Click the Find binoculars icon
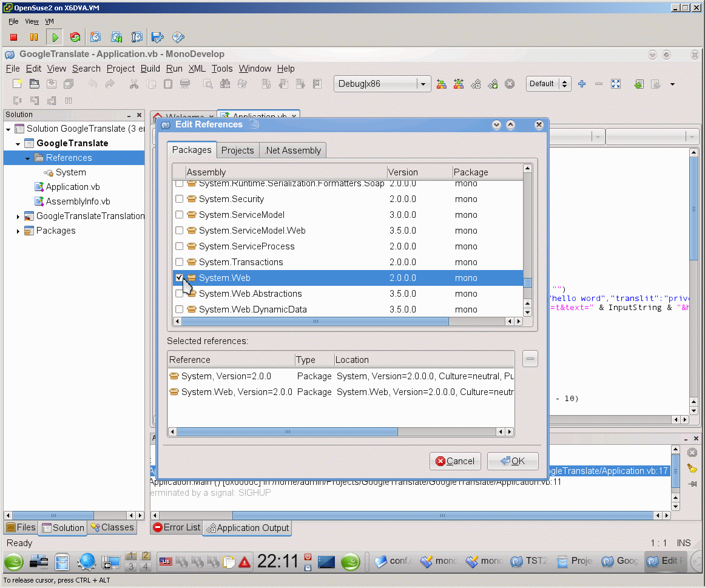 pyautogui.click(x=225, y=84)
